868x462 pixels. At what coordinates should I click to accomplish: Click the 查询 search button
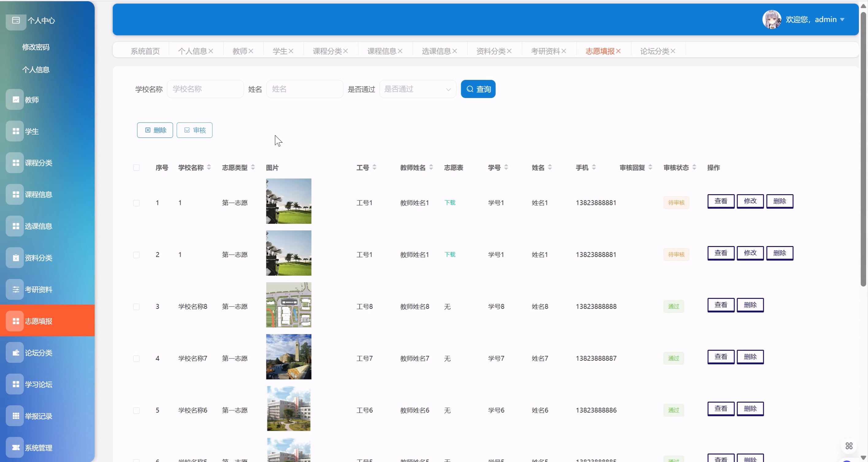pyautogui.click(x=478, y=89)
